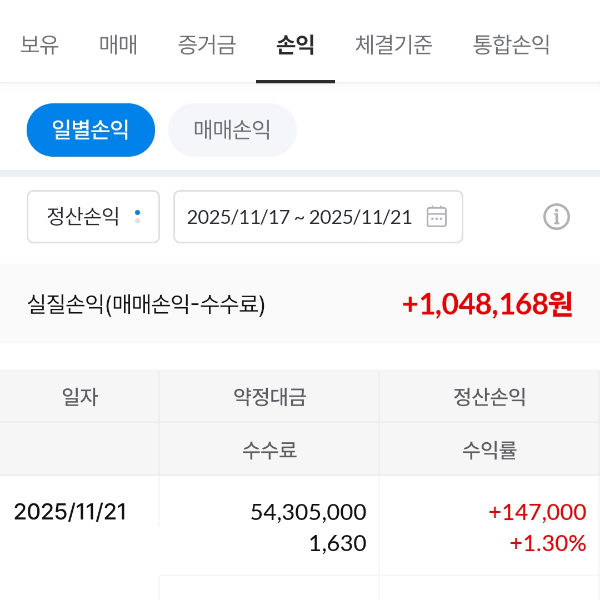Switch to the 증거금 tab
This screenshot has height=600, width=600.
(x=206, y=45)
